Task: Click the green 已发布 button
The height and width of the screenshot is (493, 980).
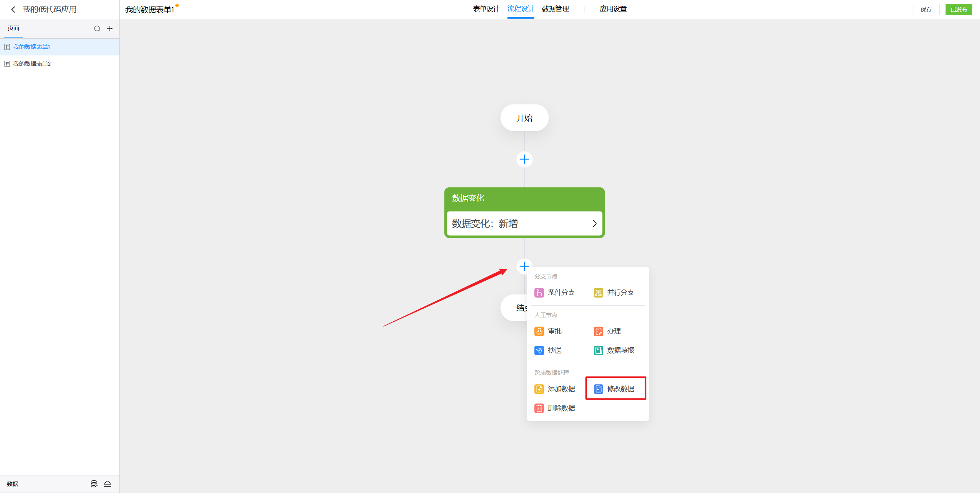Action: [958, 10]
